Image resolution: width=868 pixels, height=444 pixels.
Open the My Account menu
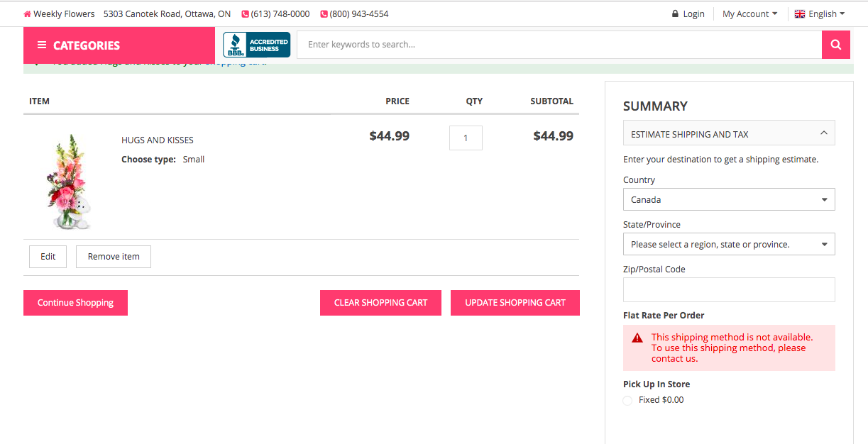tap(749, 13)
